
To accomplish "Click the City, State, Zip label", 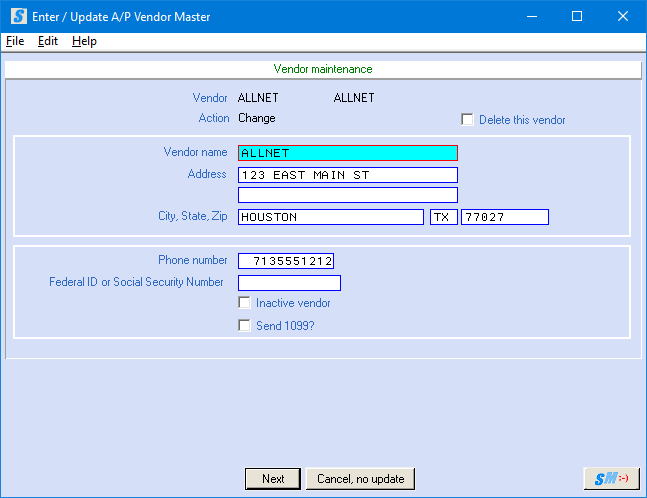I will (193, 216).
